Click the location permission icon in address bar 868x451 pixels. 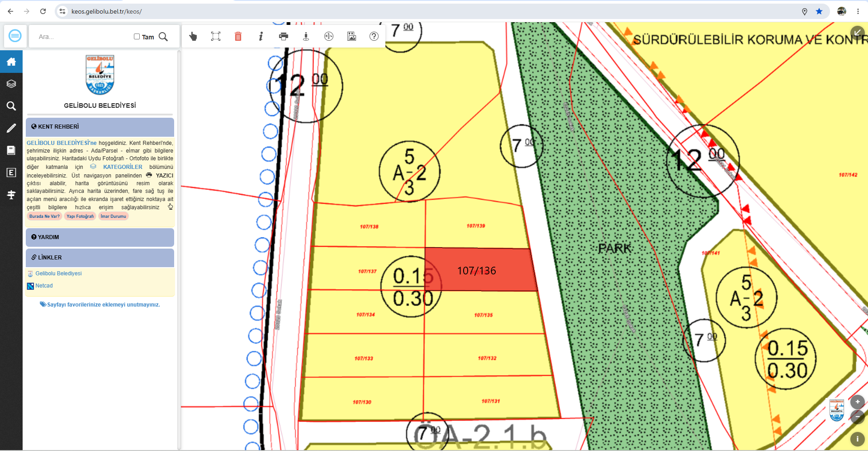pyautogui.click(x=805, y=11)
